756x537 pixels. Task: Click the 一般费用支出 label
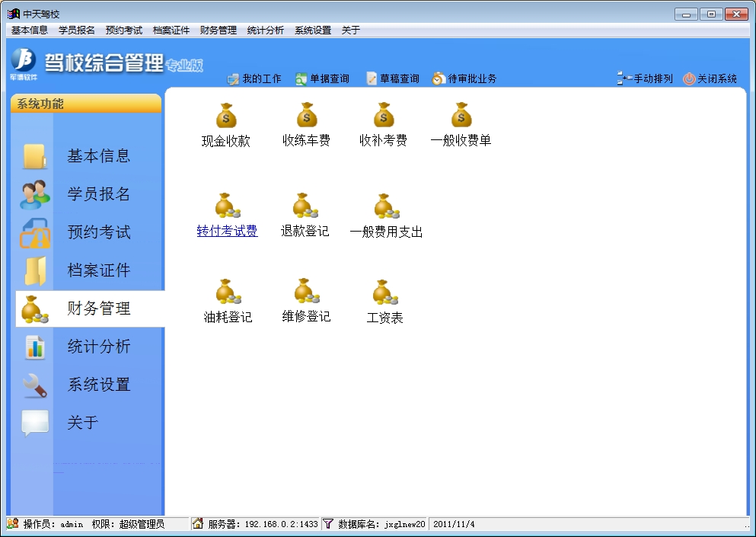coord(387,232)
